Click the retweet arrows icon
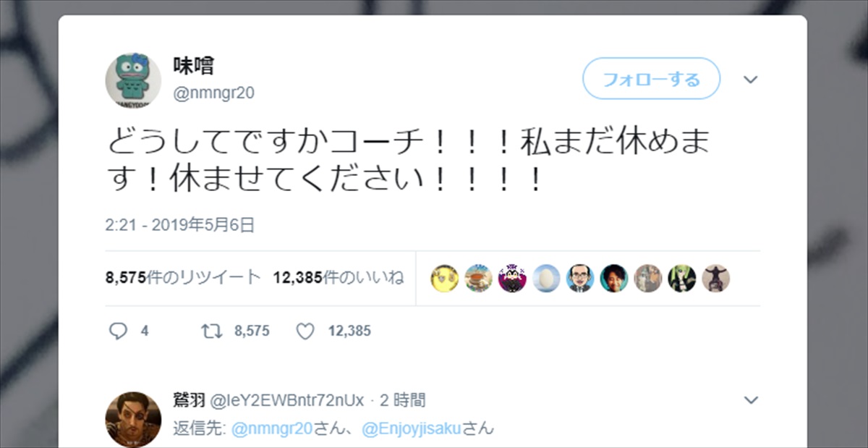This screenshot has height=448, width=868. tap(212, 331)
